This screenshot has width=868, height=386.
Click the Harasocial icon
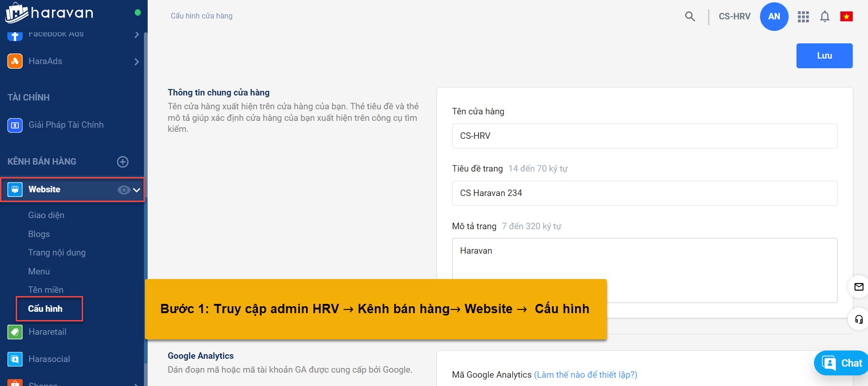click(x=15, y=359)
